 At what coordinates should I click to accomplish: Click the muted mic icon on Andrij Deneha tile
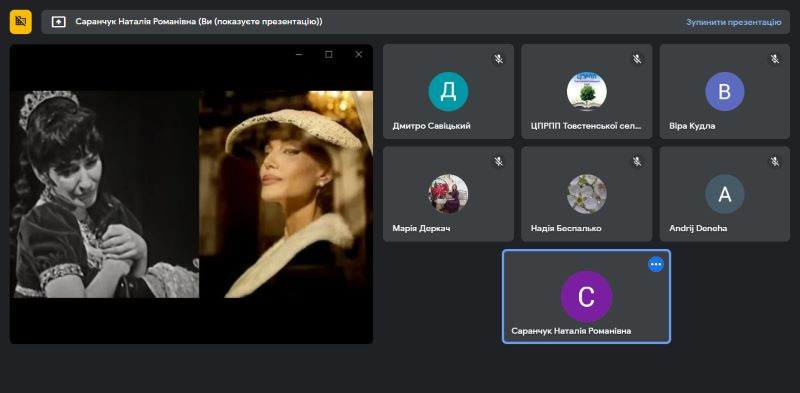[x=775, y=161]
